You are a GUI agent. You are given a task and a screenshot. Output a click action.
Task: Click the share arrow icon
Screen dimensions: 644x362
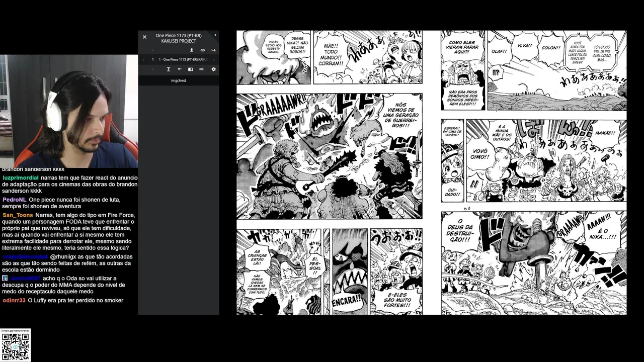pyautogui.click(x=213, y=50)
